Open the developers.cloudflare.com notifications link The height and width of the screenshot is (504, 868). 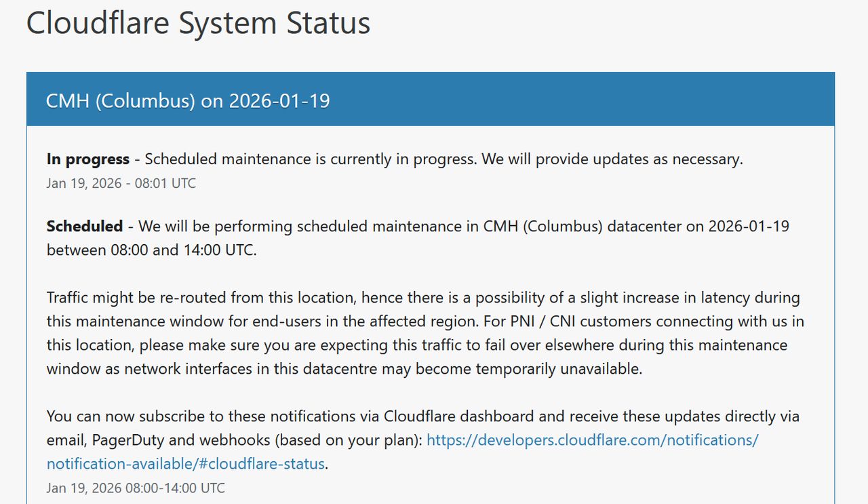pos(592,440)
